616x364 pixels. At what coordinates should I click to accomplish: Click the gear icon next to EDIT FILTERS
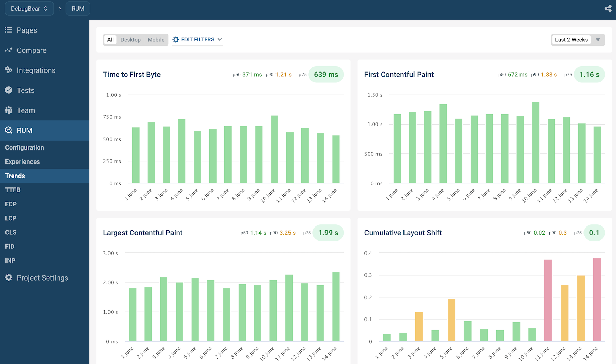coord(176,39)
